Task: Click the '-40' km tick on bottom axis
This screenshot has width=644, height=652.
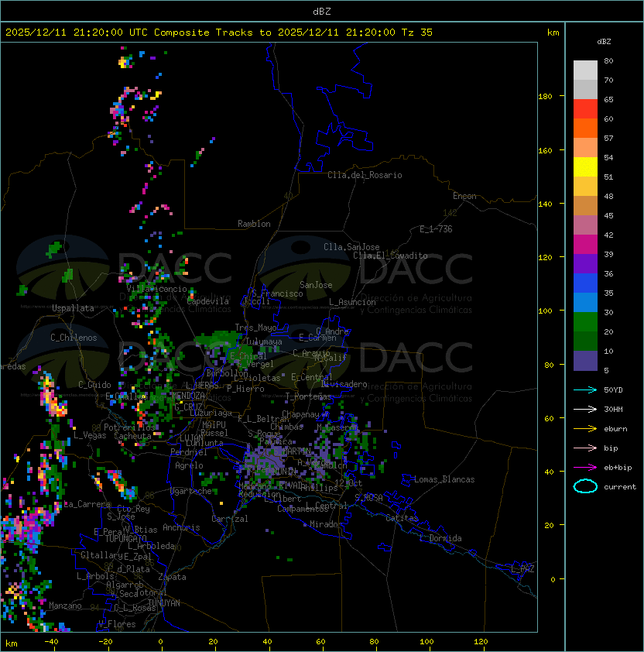Action: coord(51,642)
